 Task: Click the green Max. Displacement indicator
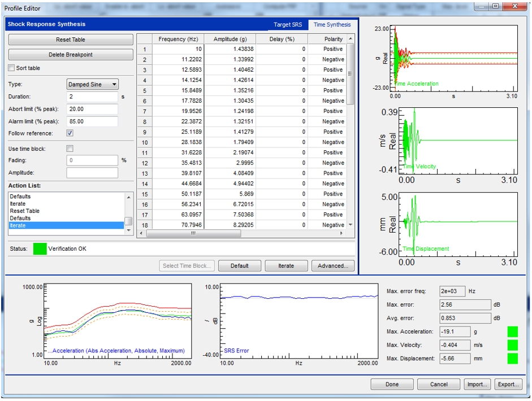(512, 358)
